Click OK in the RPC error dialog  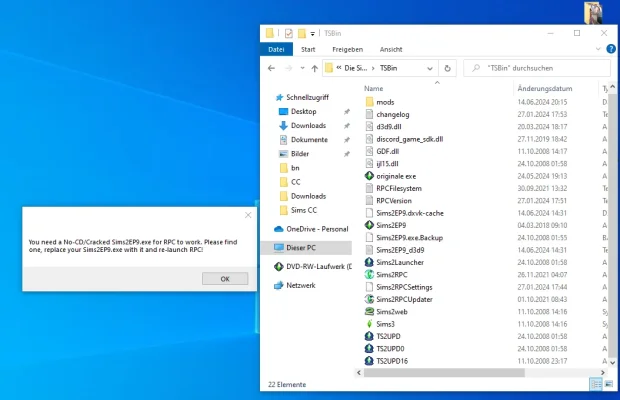coord(225,279)
